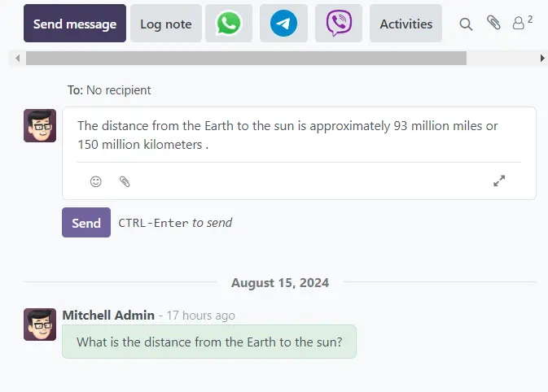The width and height of the screenshot is (548, 392).
Task: Click the search magnifier icon
Action: coord(466,24)
